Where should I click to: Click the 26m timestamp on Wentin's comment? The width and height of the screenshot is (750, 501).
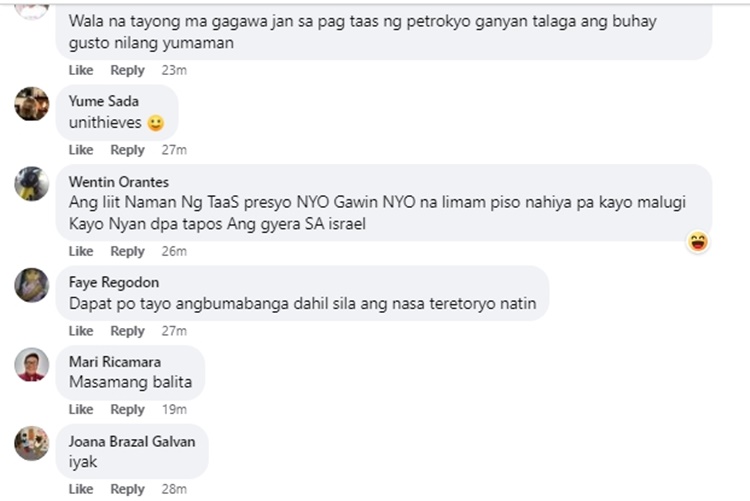click(x=174, y=251)
